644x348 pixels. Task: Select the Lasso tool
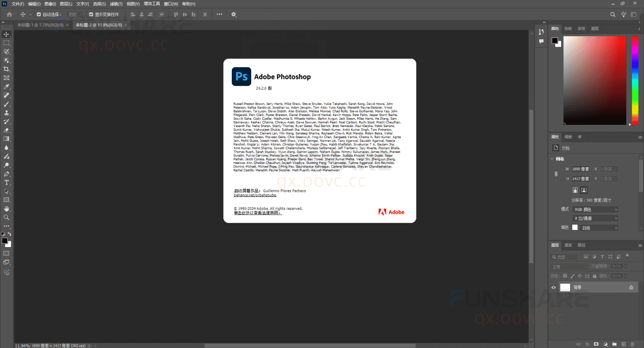click(6, 51)
